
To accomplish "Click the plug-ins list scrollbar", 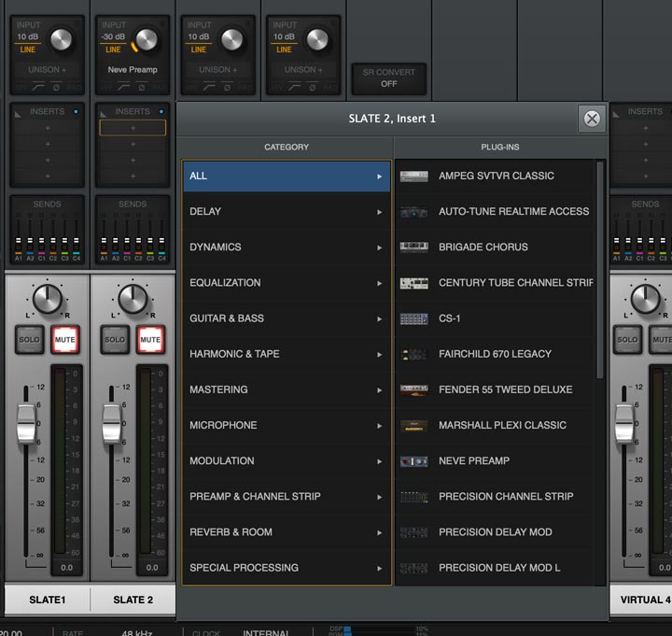I will click(599, 270).
